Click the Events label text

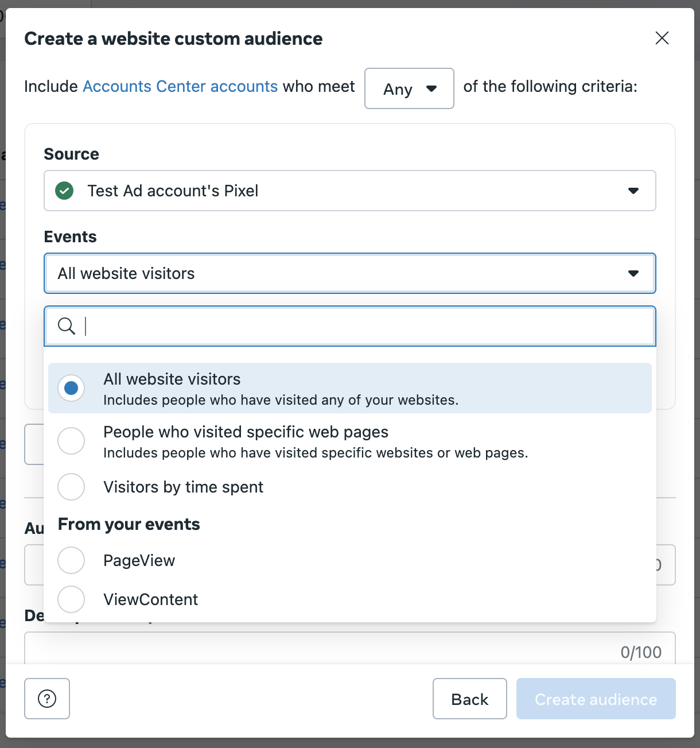[x=71, y=237]
